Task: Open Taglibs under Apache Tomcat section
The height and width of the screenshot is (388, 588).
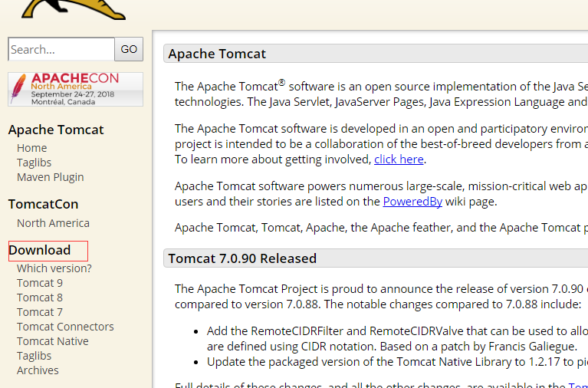Action: click(34, 163)
